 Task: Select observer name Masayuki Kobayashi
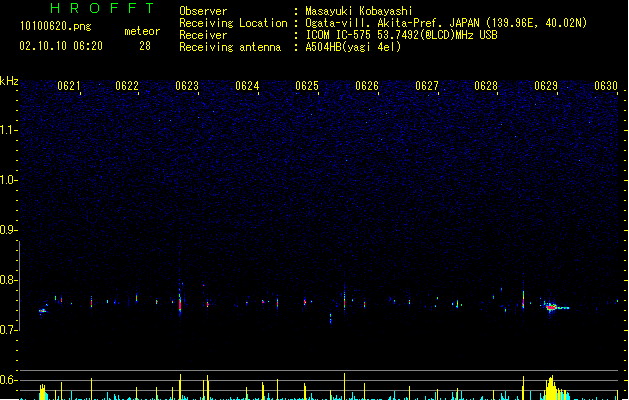click(x=359, y=11)
